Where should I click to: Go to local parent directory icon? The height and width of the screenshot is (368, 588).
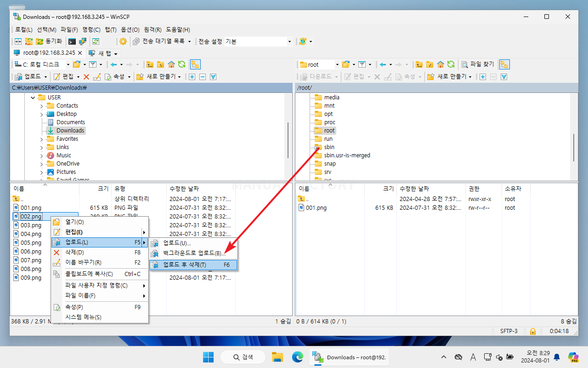150,64
